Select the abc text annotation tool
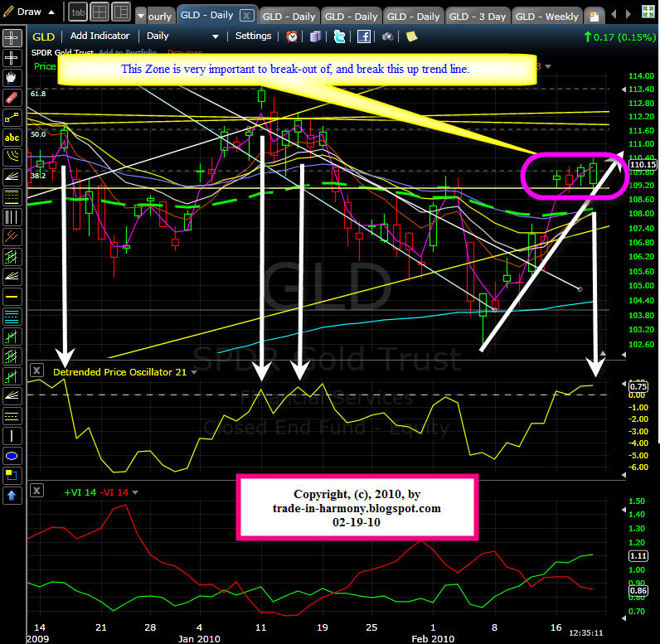 click(x=12, y=138)
